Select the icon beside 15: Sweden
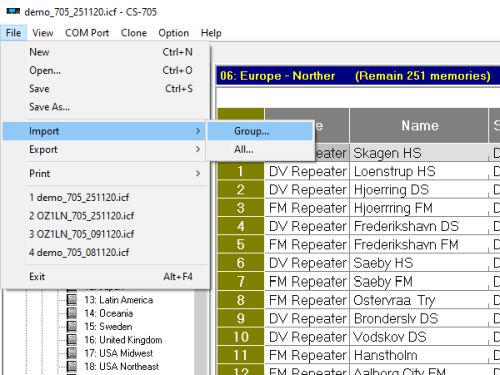 pos(71,326)
